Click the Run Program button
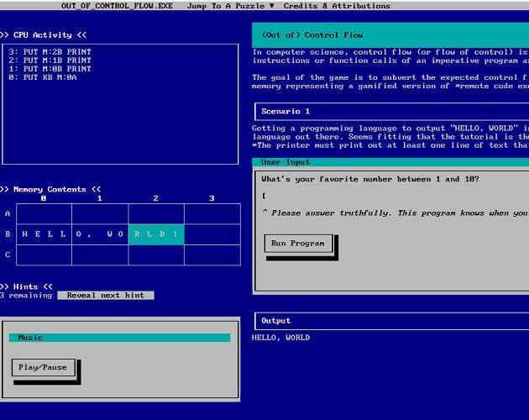The image size is (529, 420). (x=298, y=244)
